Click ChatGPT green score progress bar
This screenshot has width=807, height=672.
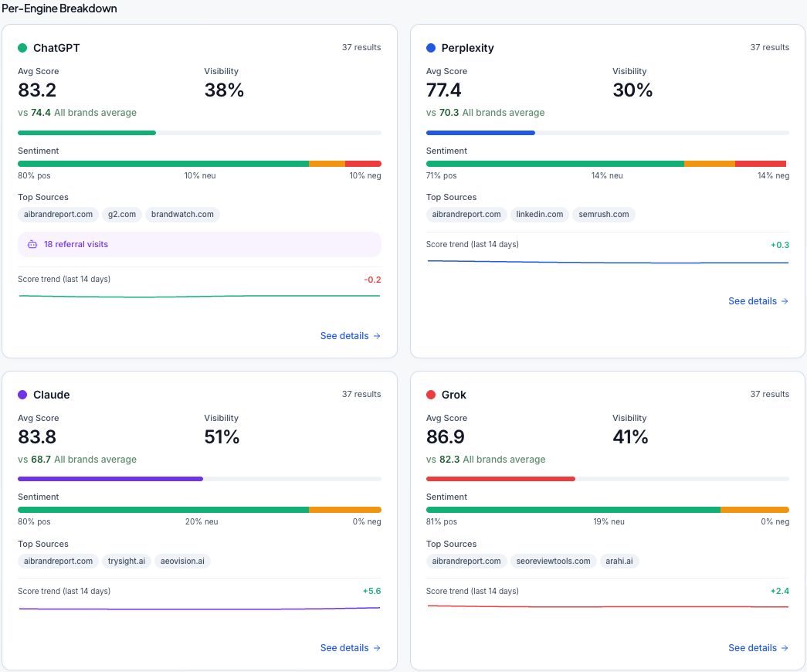tap(200, 133)
